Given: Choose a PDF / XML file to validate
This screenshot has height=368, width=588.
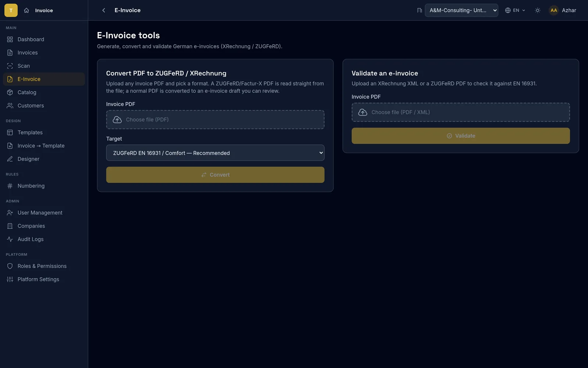Looking at the screenshot, I should click(461, 112).
